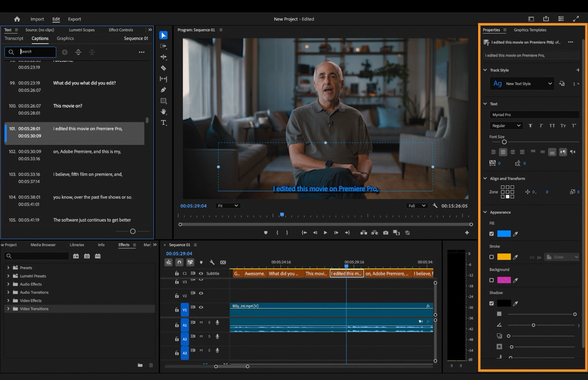Click the blue Fill color swatch
Viewport: 588px width, 380px height.
coord(503,233)
